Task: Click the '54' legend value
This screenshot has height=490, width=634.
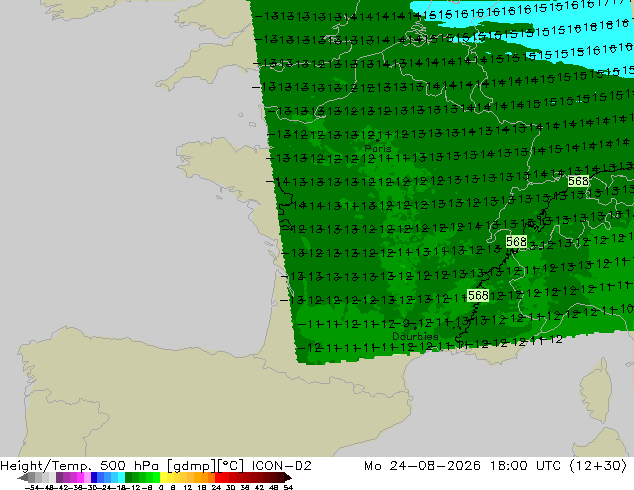Action: coord(288,488)
